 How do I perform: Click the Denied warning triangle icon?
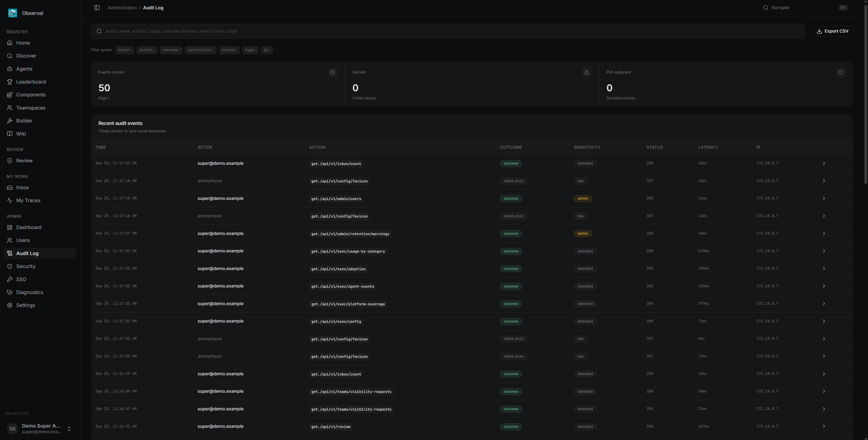(586, 72)
